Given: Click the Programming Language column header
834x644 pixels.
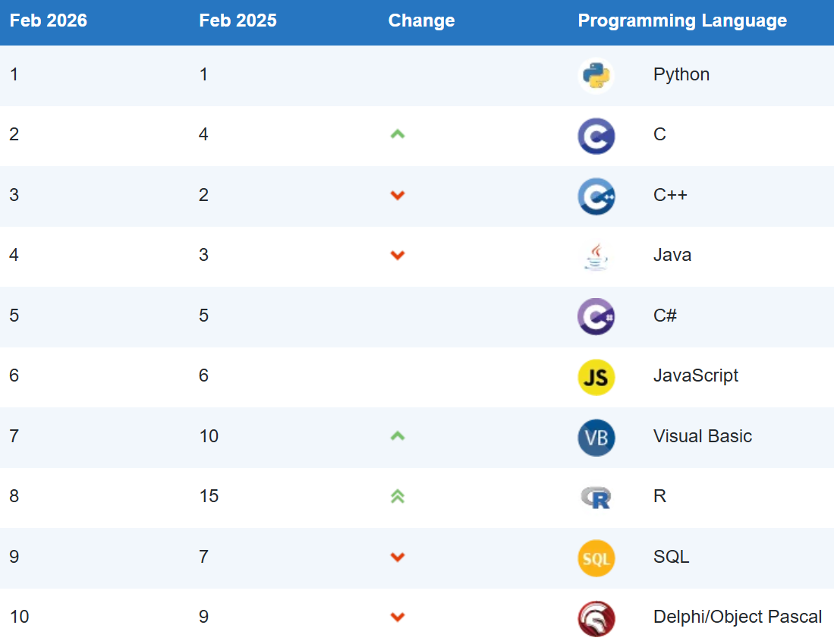Looking at the screenshot, I should [x=682, y=20].
